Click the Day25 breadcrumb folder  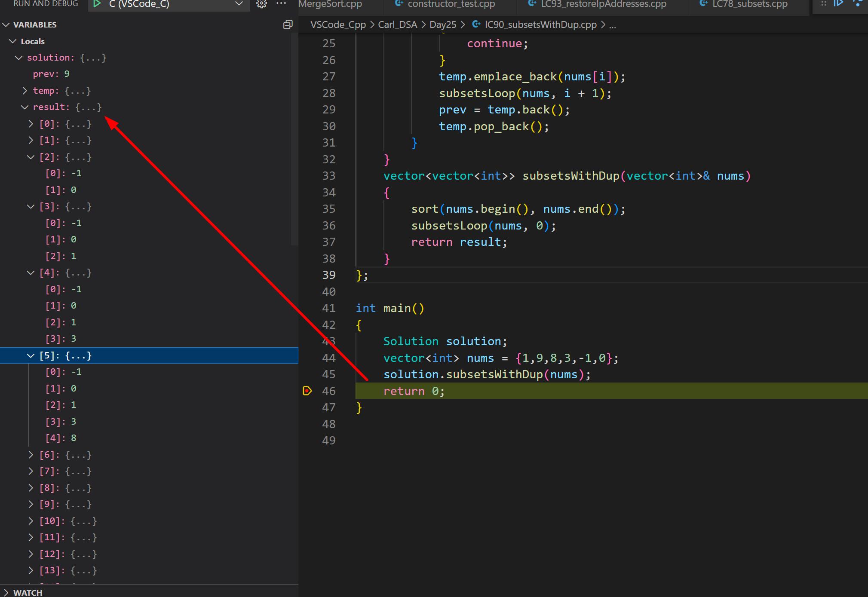click(442, 25)
